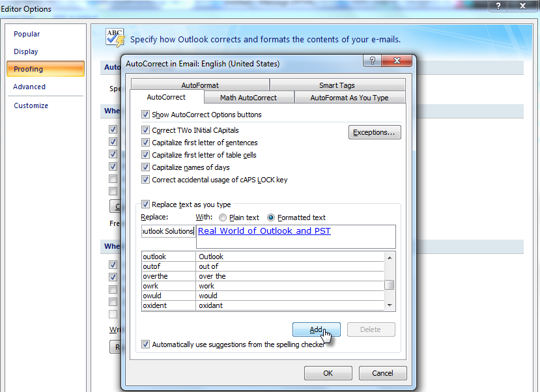Click the Add button

click(317, 329)
